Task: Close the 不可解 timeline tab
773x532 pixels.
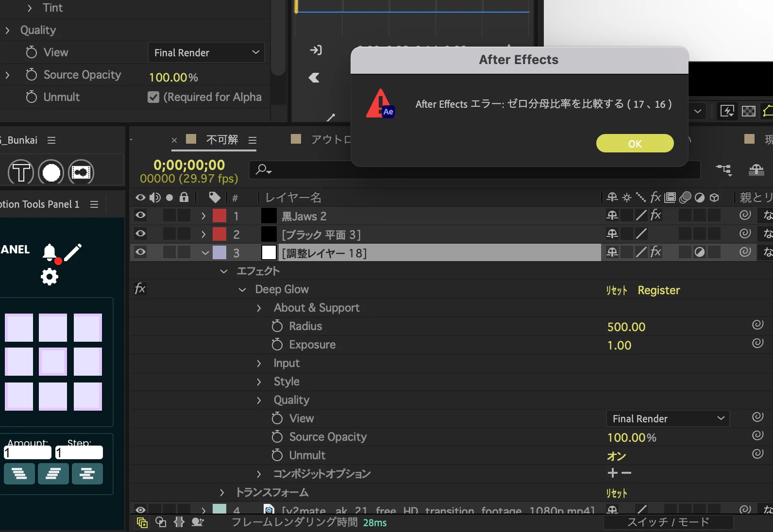Action: [174, 140]
